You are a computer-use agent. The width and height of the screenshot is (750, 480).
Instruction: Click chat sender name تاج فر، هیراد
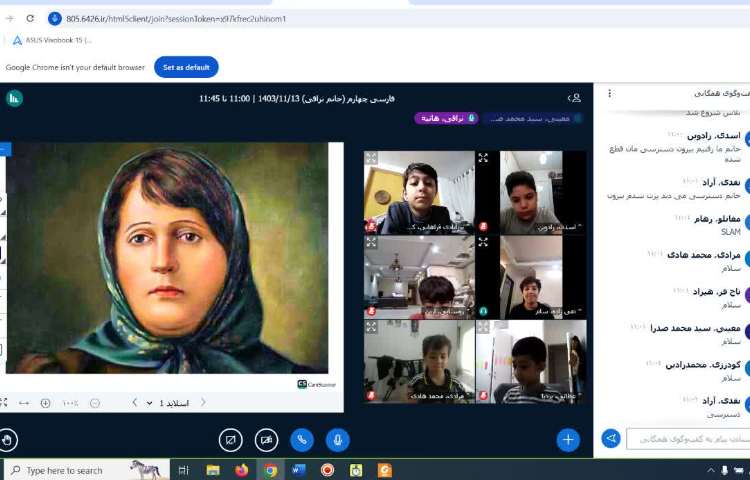coord(716,292)
